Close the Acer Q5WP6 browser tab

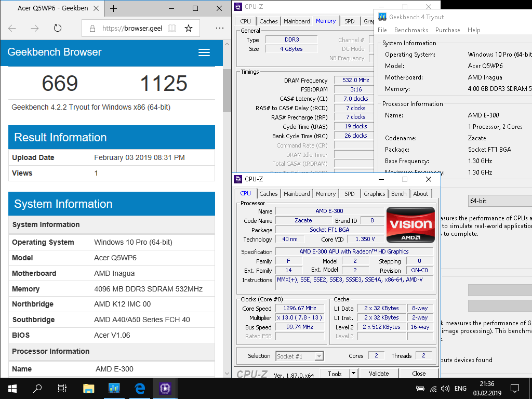pyautogui.click(x=96, y=8)
